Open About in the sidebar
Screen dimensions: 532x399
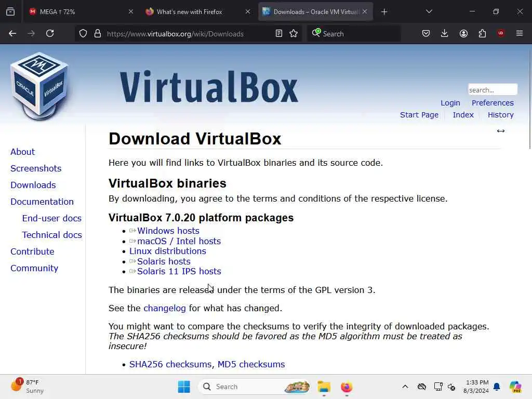[22, 152]
